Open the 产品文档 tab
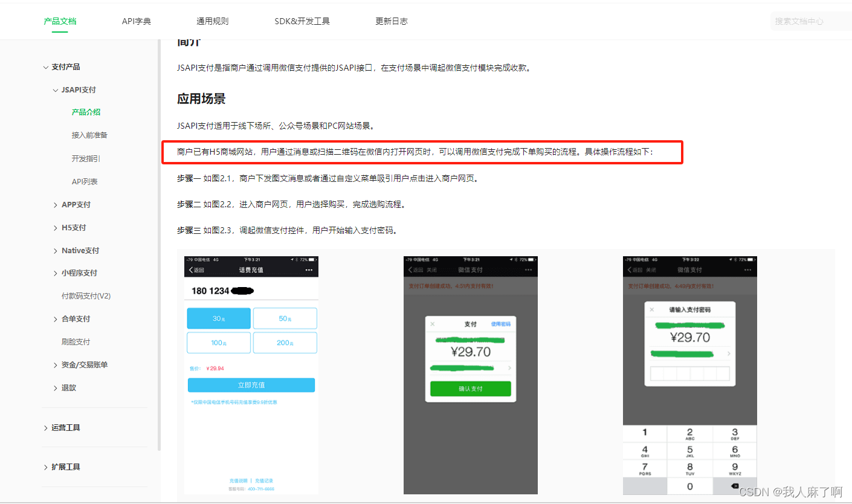This screenshot has height=504, width=852. pyautogui.click(x=60, y=21)
